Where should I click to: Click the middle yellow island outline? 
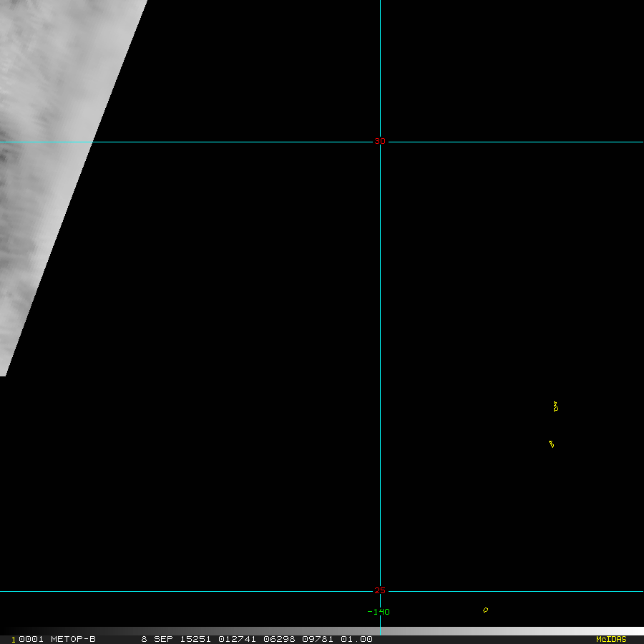pyautogui.click(x=552, y=444)
